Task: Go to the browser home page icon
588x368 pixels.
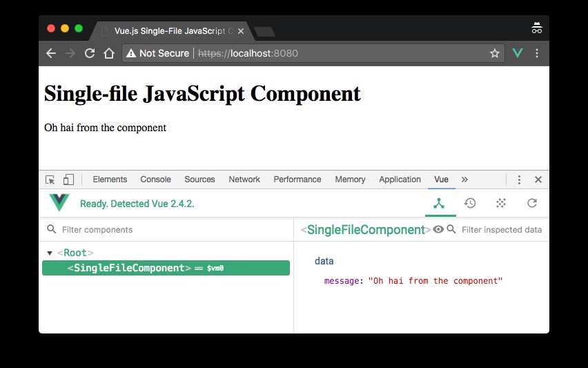Action: (x=109, y=53)
